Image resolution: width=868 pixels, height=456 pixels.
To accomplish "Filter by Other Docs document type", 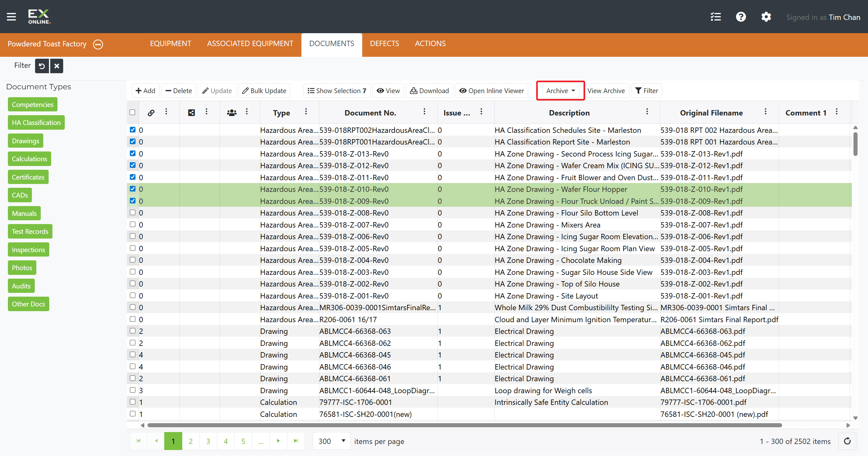I will click(29, 304).
